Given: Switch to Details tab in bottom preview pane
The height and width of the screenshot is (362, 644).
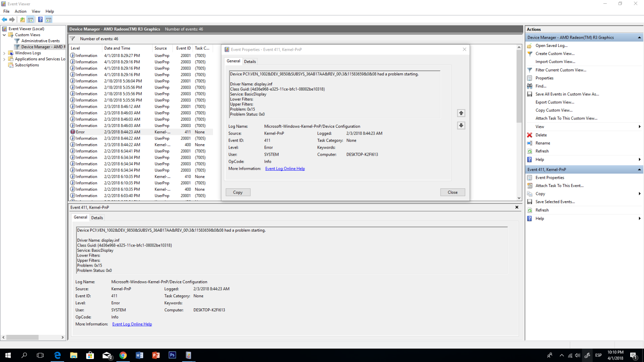Looking at the screenshot, I should click(x=97, y=218).
